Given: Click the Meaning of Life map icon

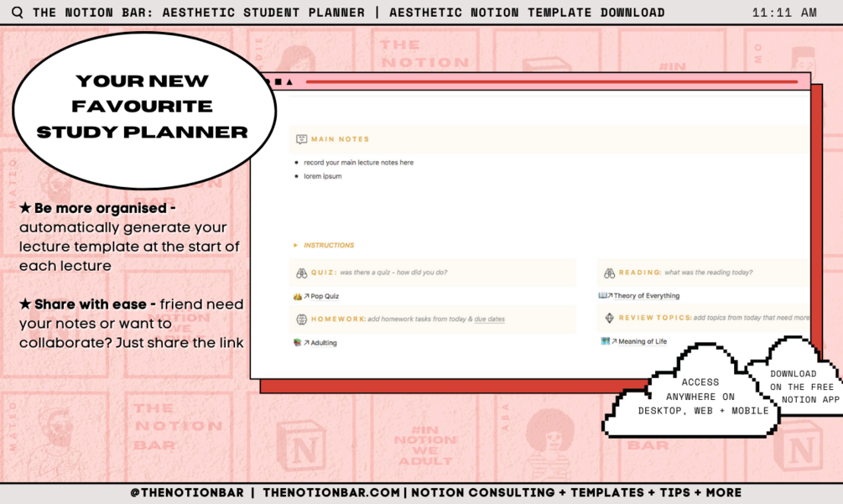Looking at the screenshot, I should tap(606, 341).
